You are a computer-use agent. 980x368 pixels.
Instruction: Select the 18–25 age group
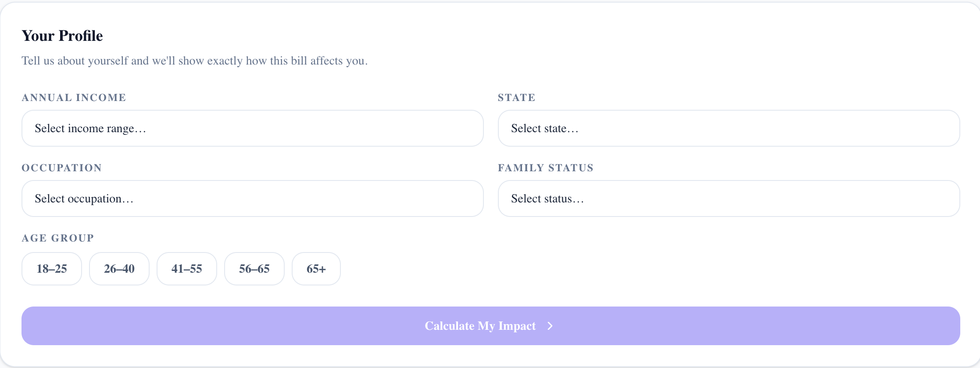[52, 269]
